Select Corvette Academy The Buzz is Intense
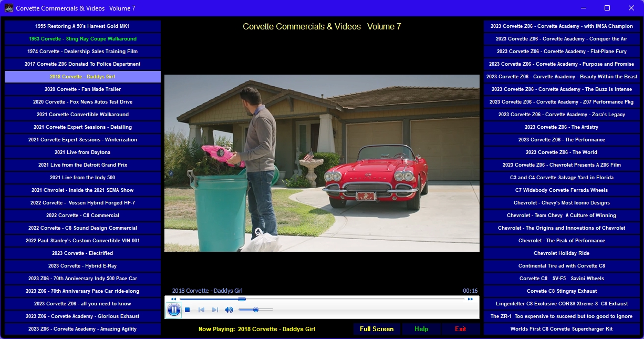 click(x=562, y=89)
